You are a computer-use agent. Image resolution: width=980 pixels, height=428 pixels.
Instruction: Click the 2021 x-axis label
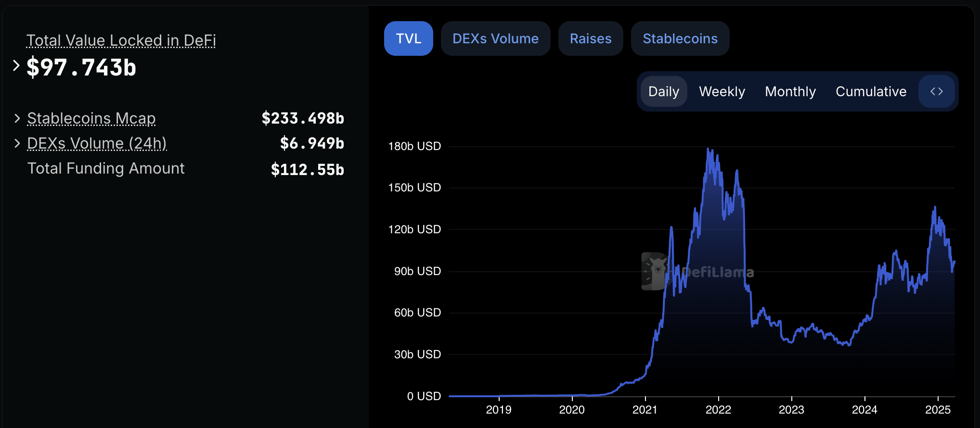click(x=645, y=410)
